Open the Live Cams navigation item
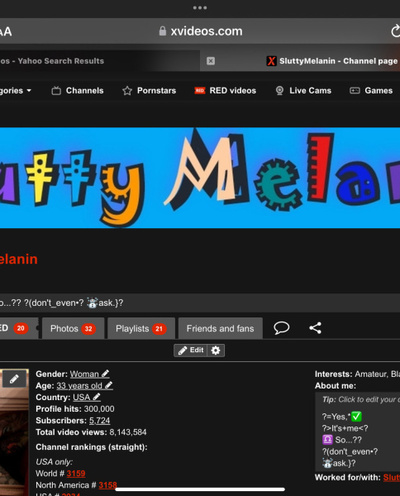 [303, 91]
